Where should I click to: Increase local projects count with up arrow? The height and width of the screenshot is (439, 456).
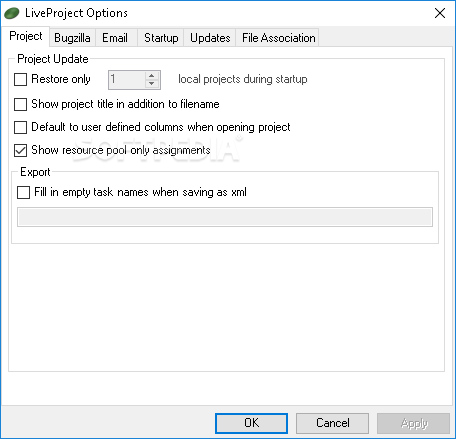(152, 75)
